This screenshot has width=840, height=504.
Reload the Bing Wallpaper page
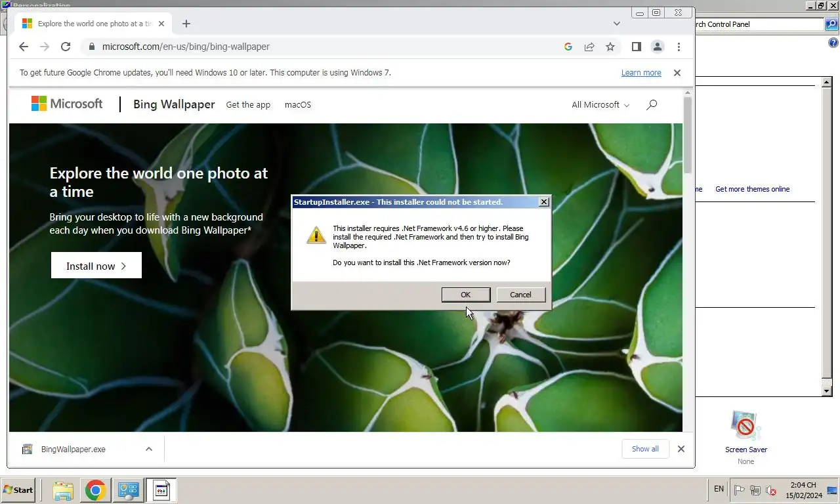[66, 47]
